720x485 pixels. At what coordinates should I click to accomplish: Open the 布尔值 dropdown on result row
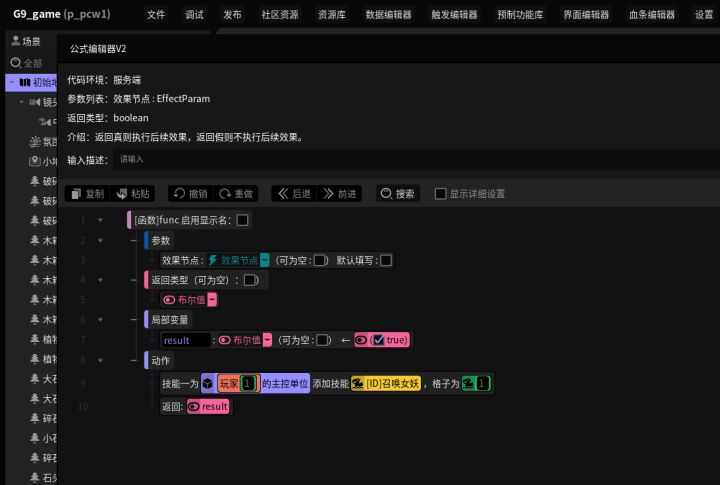click(x=267, y=340)
